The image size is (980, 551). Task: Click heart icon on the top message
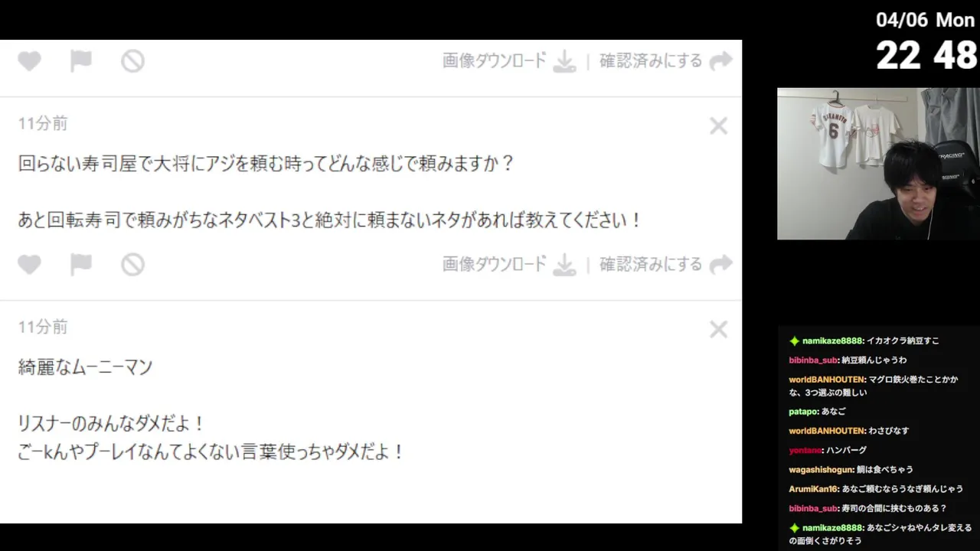(30, 61)
